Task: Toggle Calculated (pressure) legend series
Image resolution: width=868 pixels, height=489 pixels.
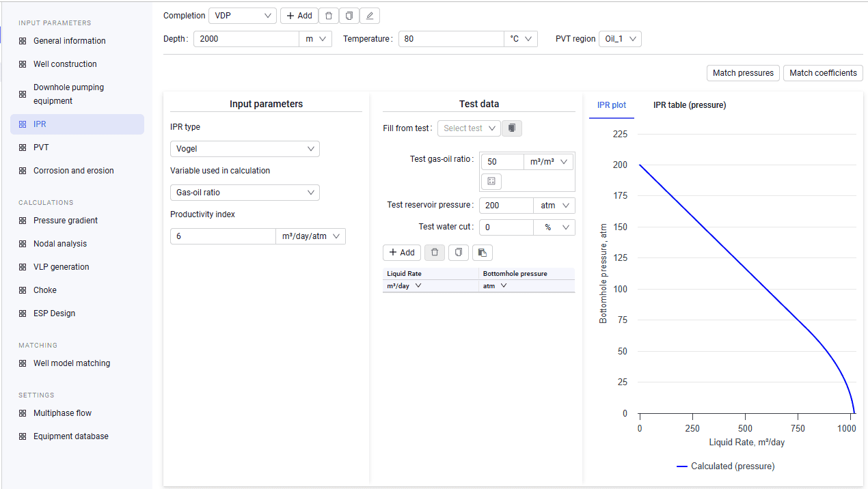Action: coord(726,466)
